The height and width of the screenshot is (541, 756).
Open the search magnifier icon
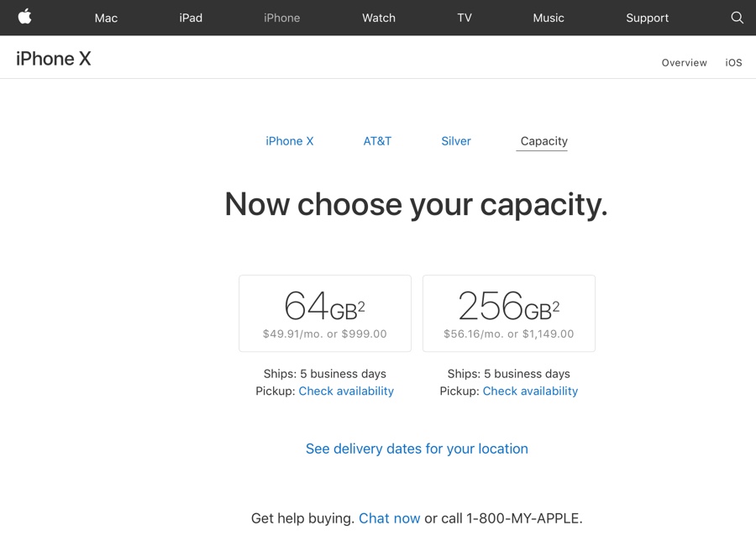click(x=737, y=18)
